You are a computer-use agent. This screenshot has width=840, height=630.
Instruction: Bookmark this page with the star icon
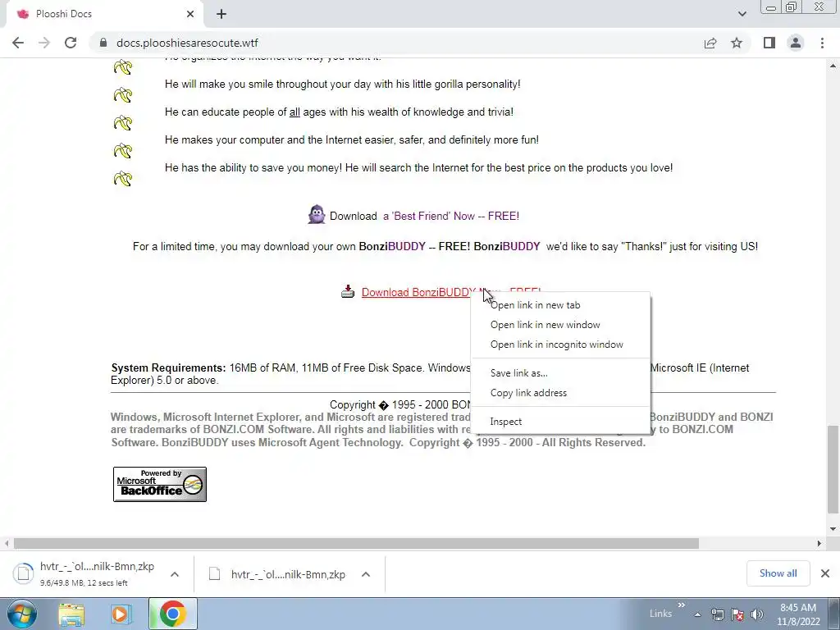(737, 43)
